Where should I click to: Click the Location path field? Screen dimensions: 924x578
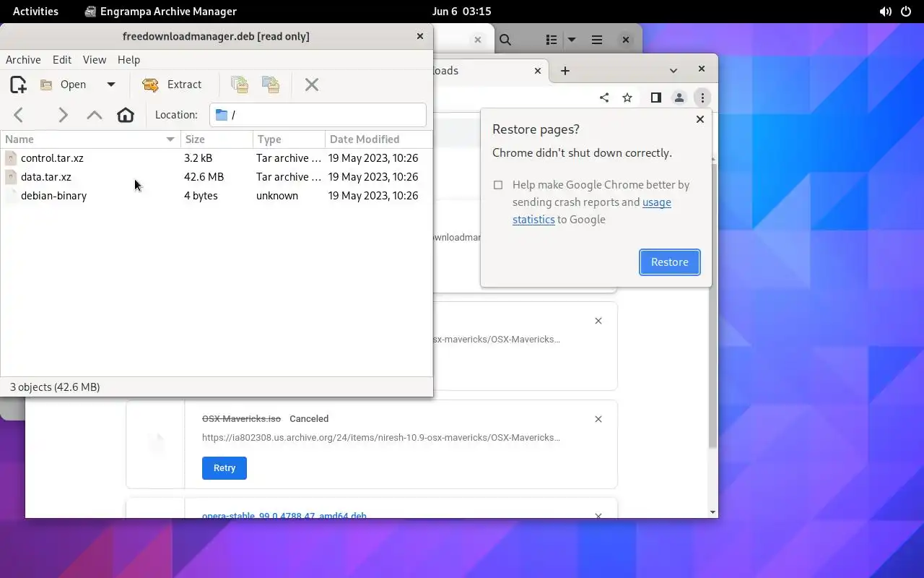[318, 115]
